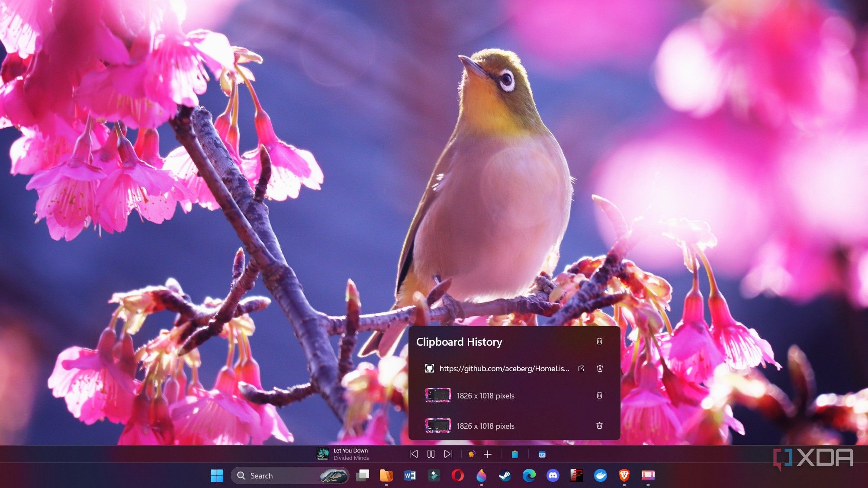This screenshot has width=868, height=488.
Task: Select the GitHub HomeLis URL clipboard text
Action: click(x=504, y=368)
